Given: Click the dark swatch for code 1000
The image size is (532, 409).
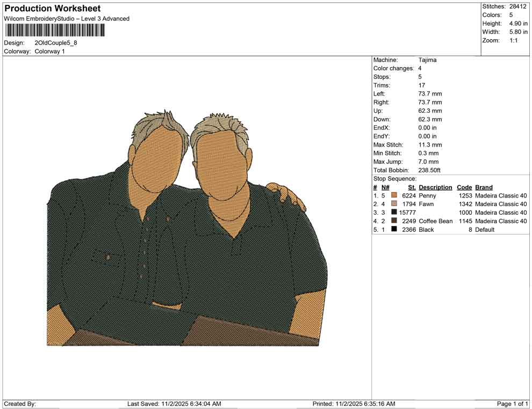Looking at the screenshot, I should click(x=395, y=213).
